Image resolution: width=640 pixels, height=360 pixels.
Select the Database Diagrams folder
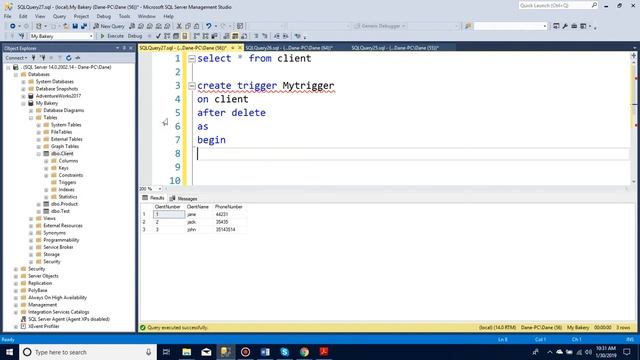[64, 110]
